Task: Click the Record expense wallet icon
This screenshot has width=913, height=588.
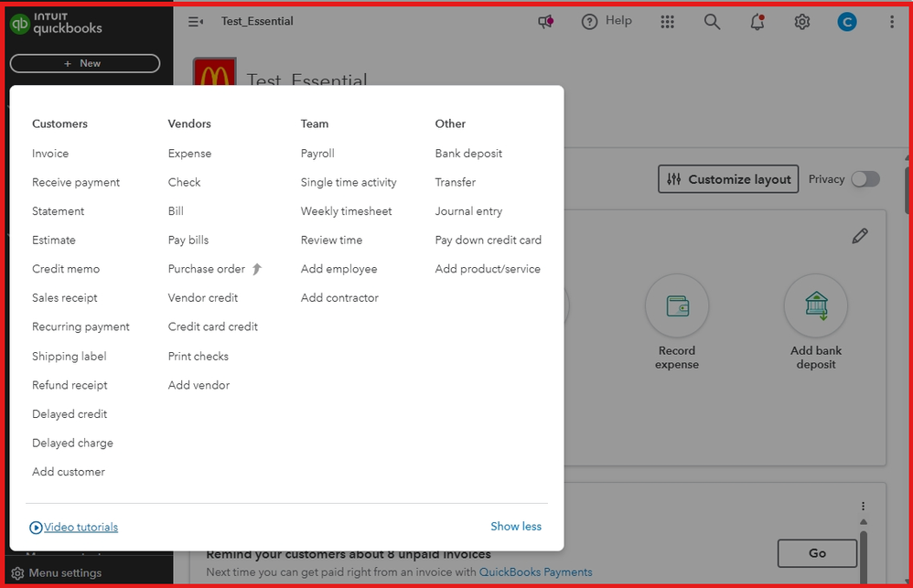Action: point(677,305)
